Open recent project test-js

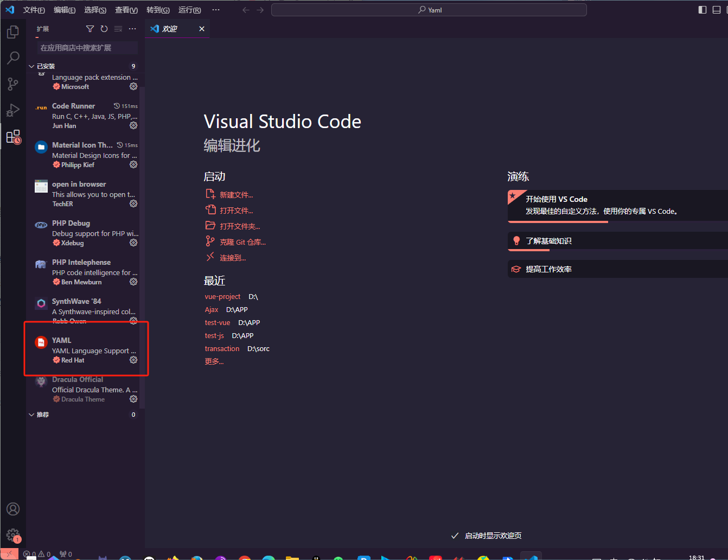click(x=214, y=336)
